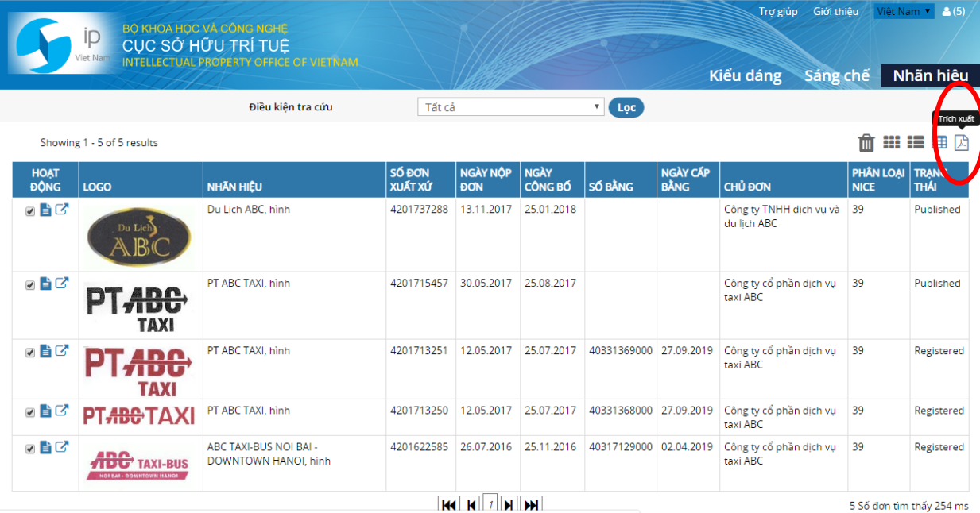Go to last page of results
980x513 pixels.
click(531, 504)
